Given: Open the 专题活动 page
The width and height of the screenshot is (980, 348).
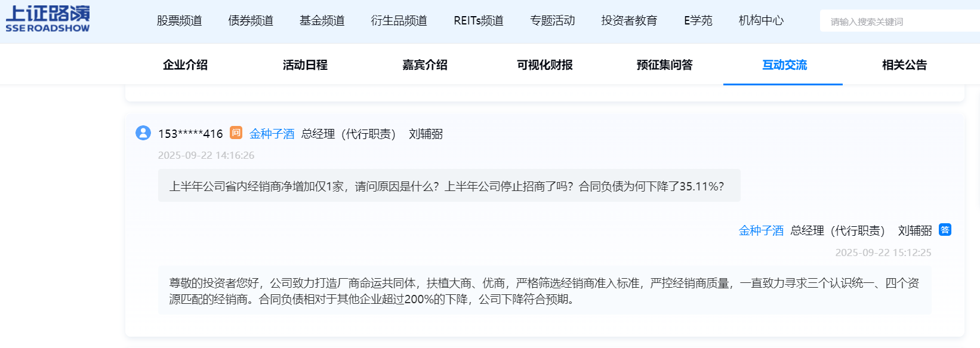Looking at the screenshot, I should pyautogui.click(x=552, y=21).
